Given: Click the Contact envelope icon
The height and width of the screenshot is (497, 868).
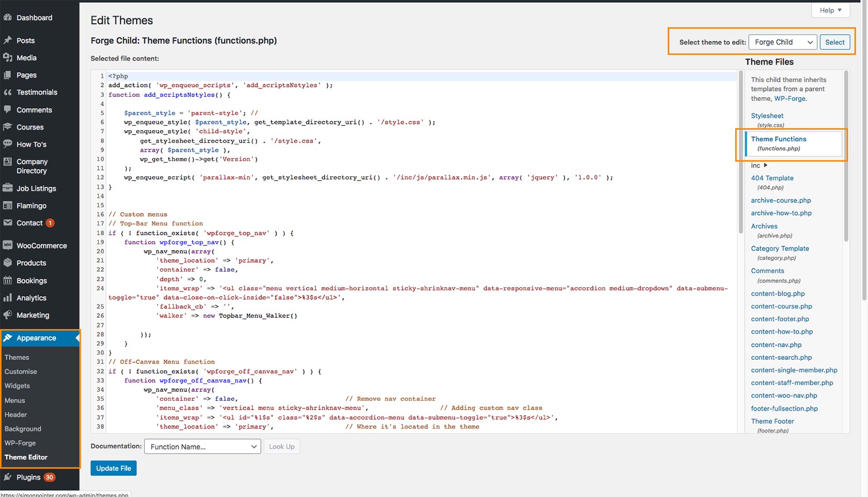Looking at the screenshot, I should pos(7,223).
